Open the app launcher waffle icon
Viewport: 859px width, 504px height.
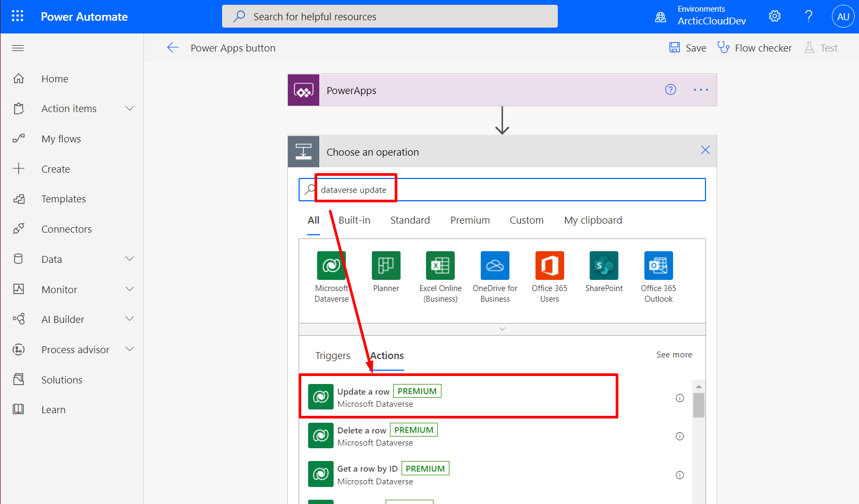tap(18, 16)
